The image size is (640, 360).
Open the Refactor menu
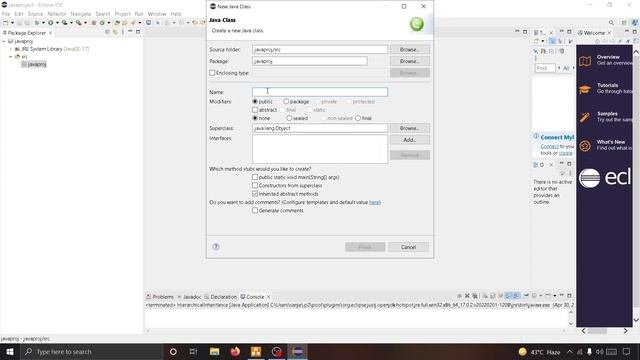[x=57, y=14]
